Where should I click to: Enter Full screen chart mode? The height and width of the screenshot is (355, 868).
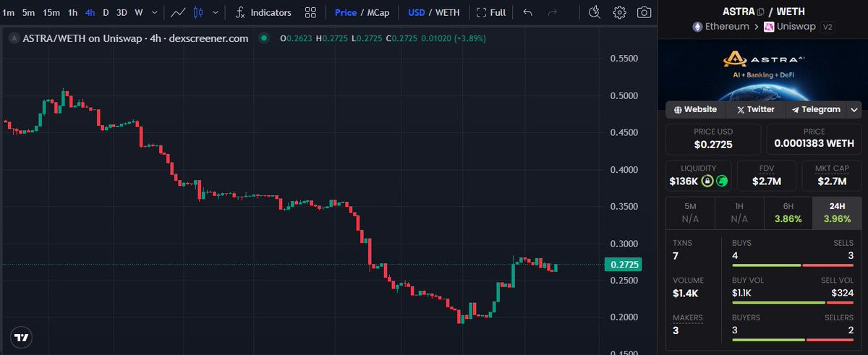pos(491,12)
